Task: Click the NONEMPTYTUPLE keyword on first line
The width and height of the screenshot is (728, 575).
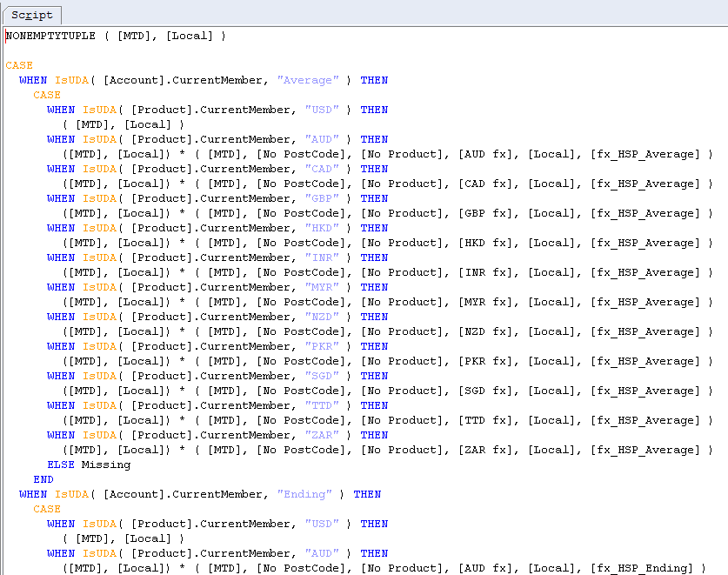Action: 50,36
